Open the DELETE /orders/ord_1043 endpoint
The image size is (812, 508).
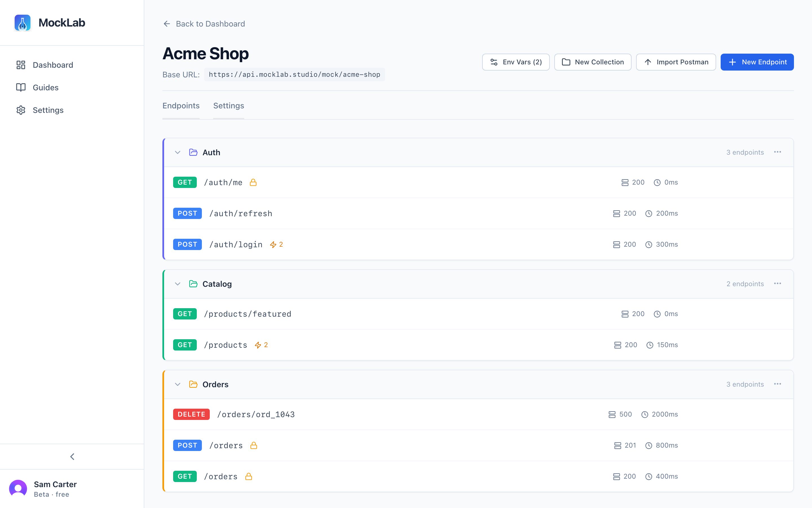(x=478, y=414)
